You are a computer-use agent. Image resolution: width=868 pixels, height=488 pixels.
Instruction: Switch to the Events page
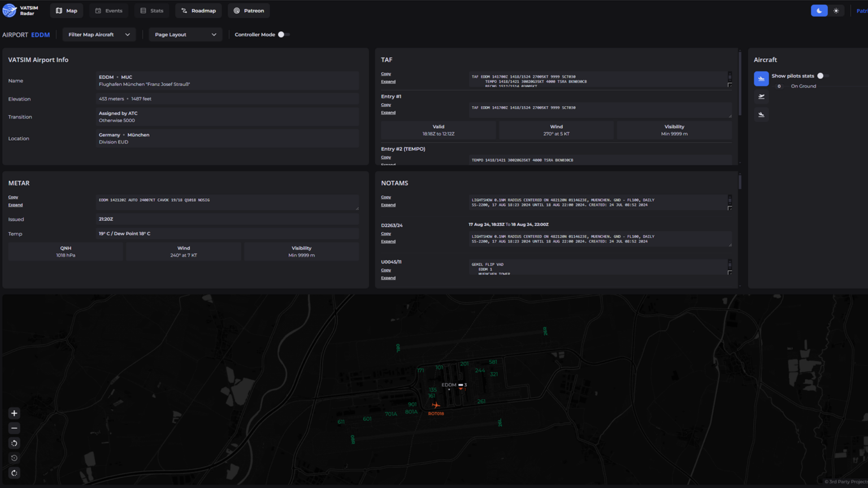[x=108, y=10]
